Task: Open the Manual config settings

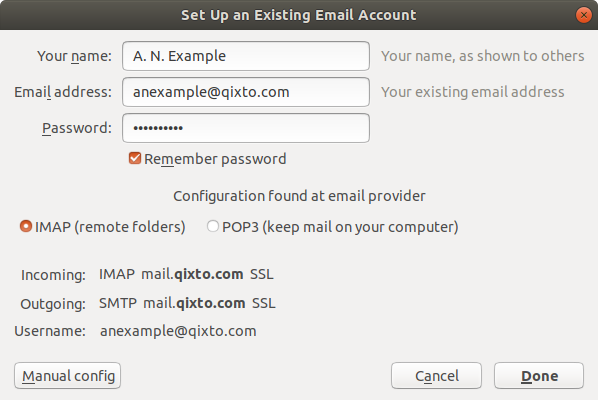Action: 68,376
